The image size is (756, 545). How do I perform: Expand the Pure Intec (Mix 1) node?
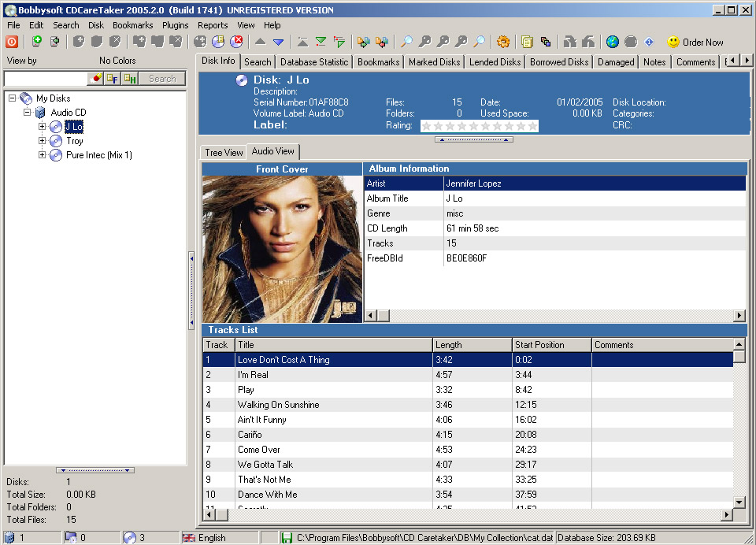[42, 155]
